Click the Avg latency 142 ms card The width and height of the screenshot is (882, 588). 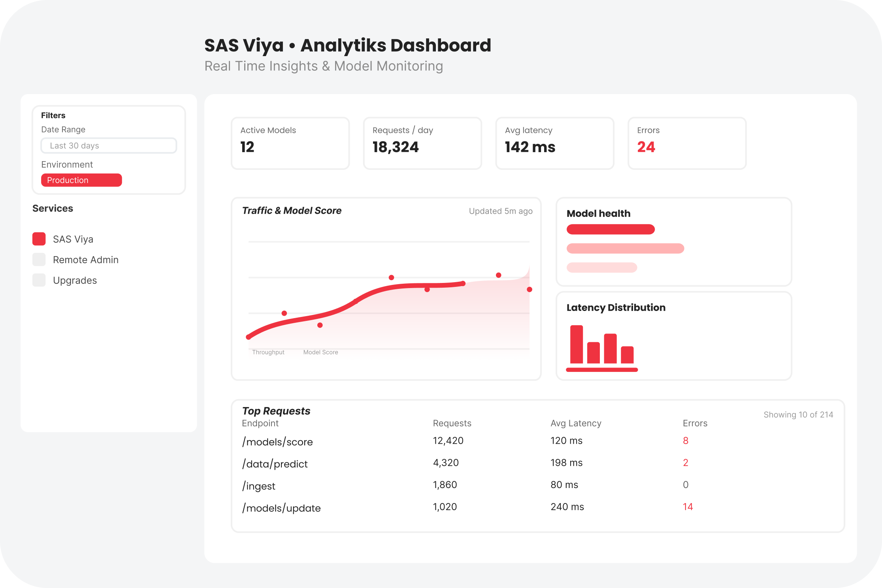(x=554, y=143)
